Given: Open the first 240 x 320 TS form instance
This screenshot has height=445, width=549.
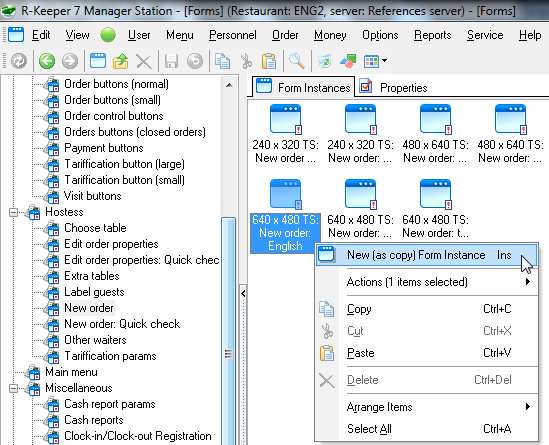Looking at the screenshot, I should [285, 134].
